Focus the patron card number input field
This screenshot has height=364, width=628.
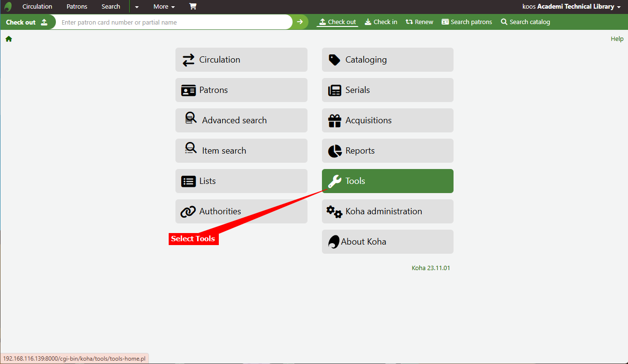[174, 22]
